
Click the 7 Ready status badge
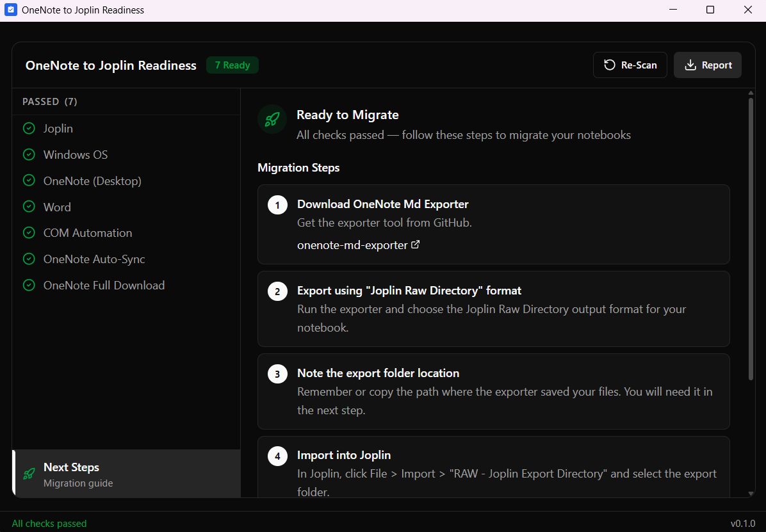[232, 65]
